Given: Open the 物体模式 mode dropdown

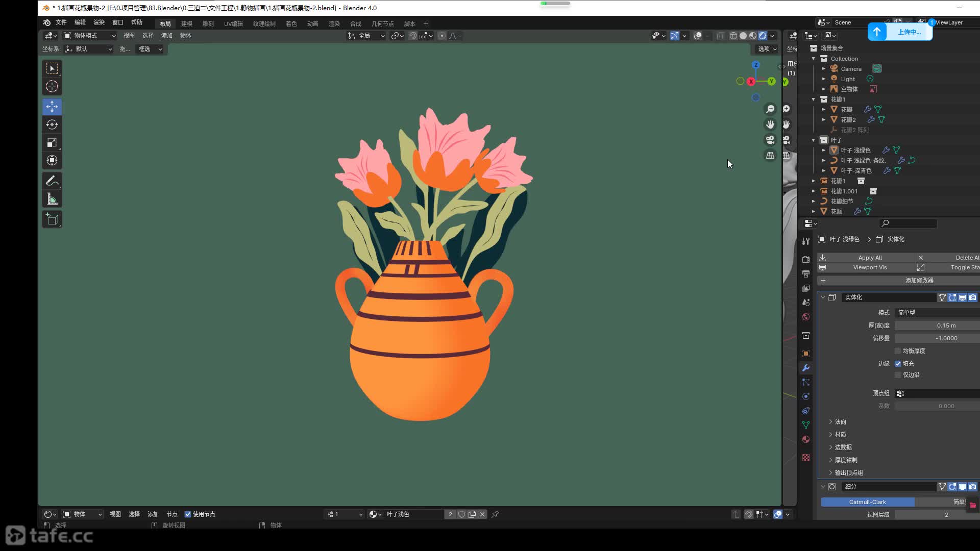Looking at the screenshot, I should (90, 36).
